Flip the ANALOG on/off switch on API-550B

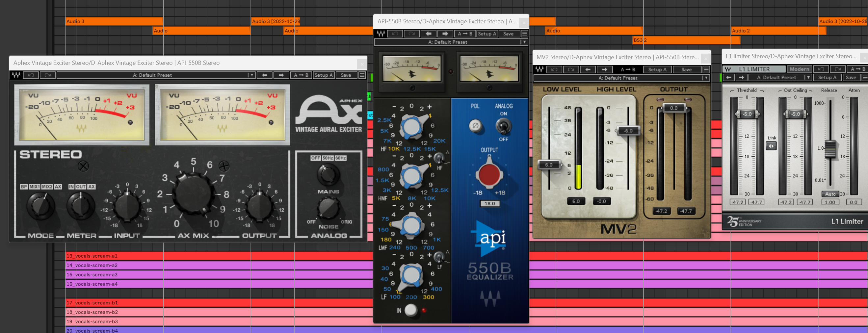503,127
